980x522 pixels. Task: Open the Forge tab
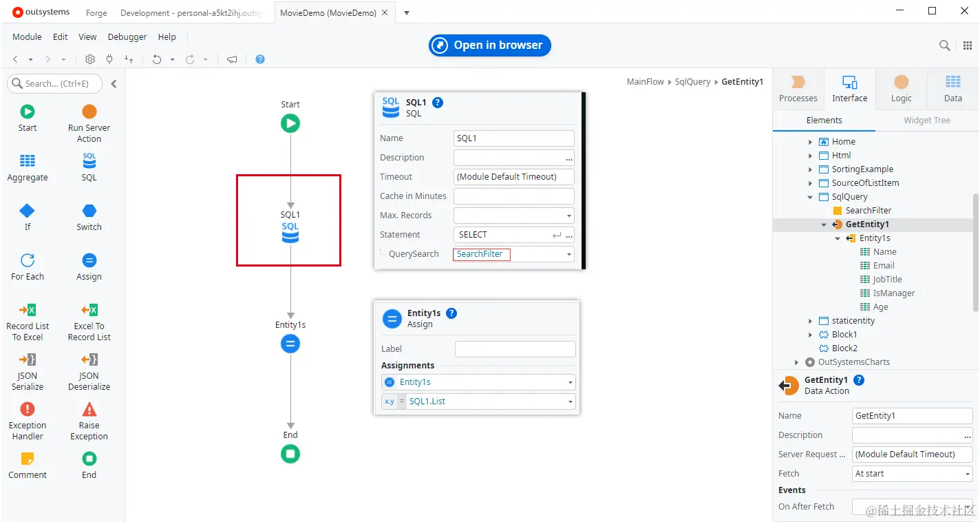pos(96,13)
